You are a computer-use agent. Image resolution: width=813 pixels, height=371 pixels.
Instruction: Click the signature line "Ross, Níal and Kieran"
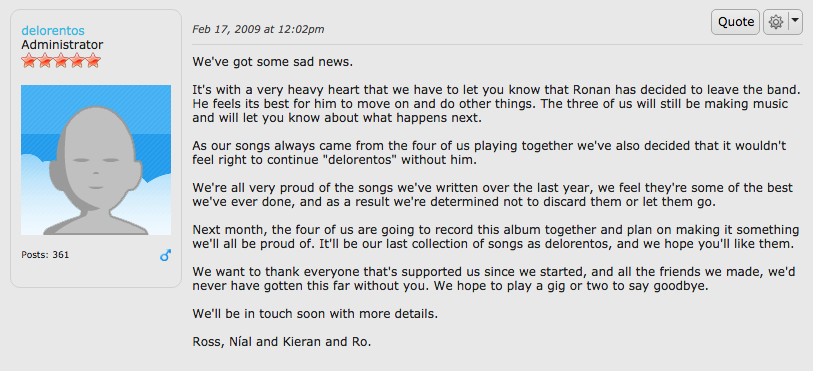(x=282, y=342)
